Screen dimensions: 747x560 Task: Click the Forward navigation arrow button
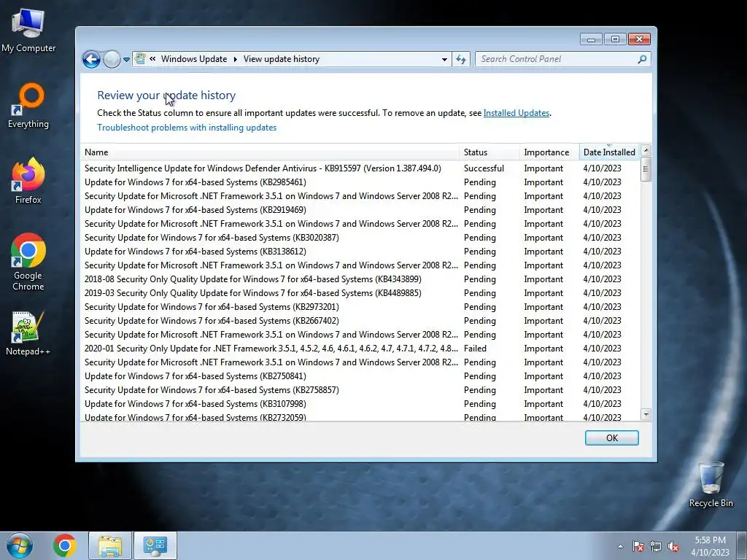tap(112, 60)
